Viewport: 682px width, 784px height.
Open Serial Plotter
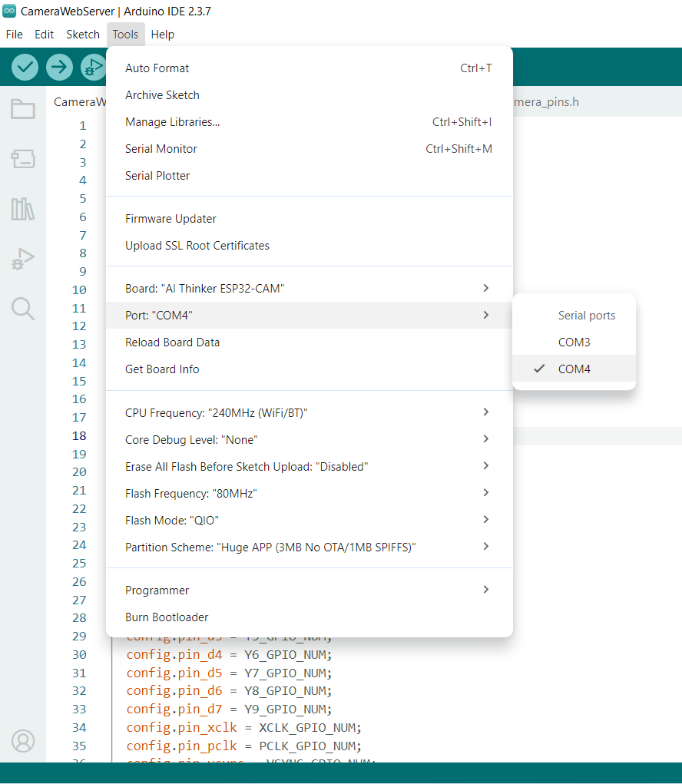[310, 176]
